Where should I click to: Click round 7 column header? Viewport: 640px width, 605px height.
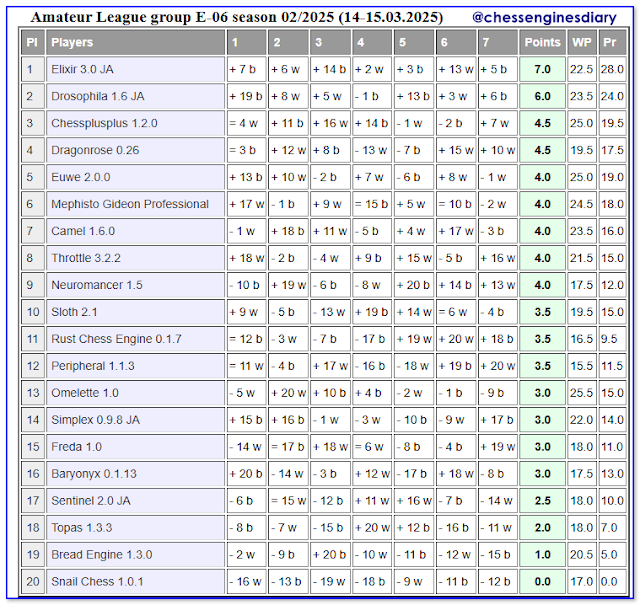click(498, 42)
